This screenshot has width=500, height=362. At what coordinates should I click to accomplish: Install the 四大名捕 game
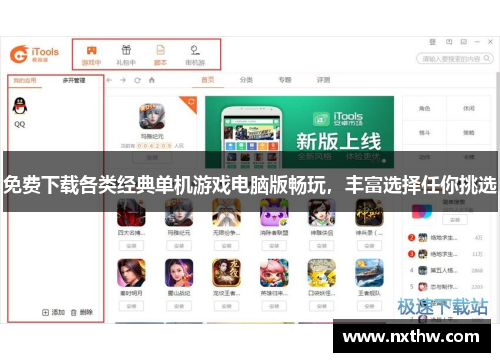pos(131,246)
